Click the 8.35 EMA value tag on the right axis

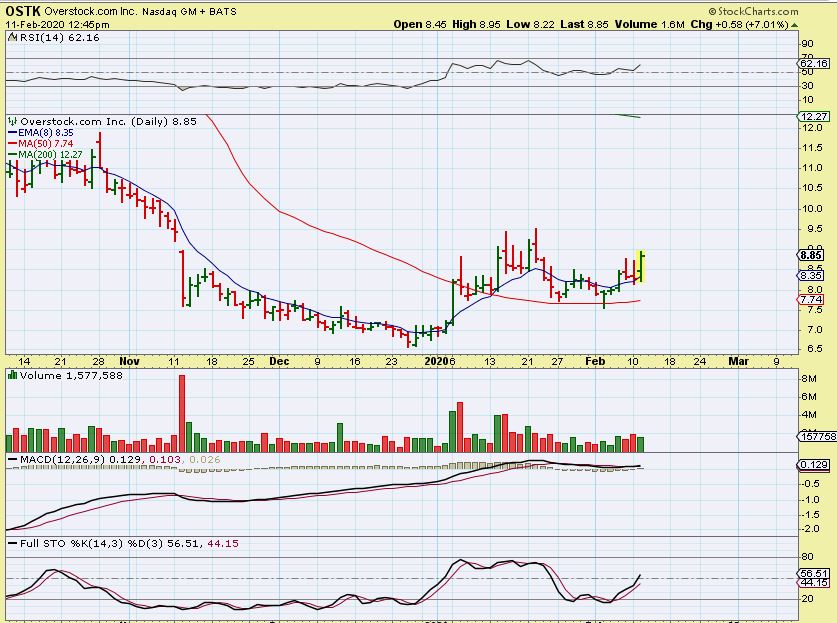tap(811, 275)
